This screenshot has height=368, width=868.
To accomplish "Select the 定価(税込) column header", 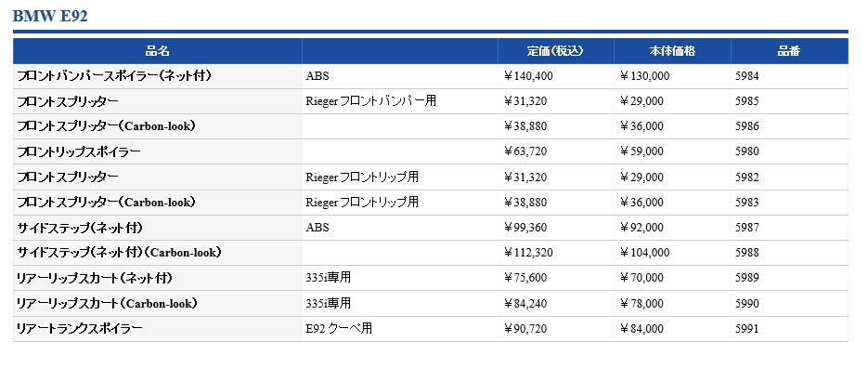I will pos(555,51).
